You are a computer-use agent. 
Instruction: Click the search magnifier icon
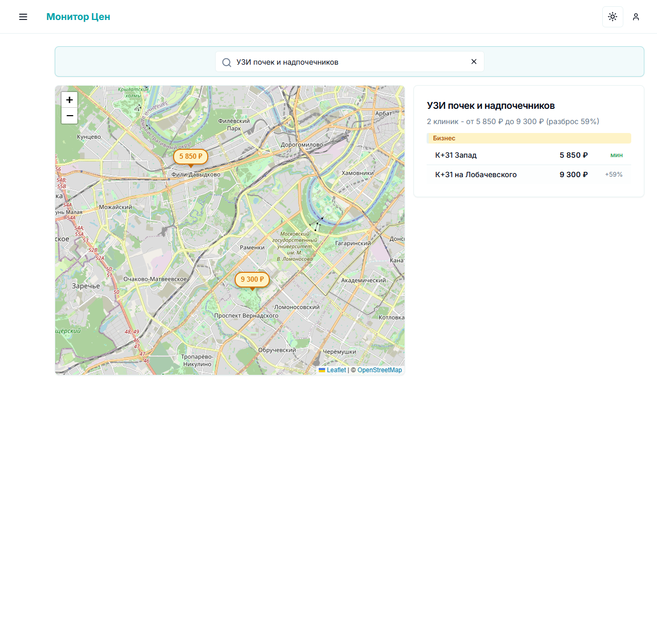[227, 62]
